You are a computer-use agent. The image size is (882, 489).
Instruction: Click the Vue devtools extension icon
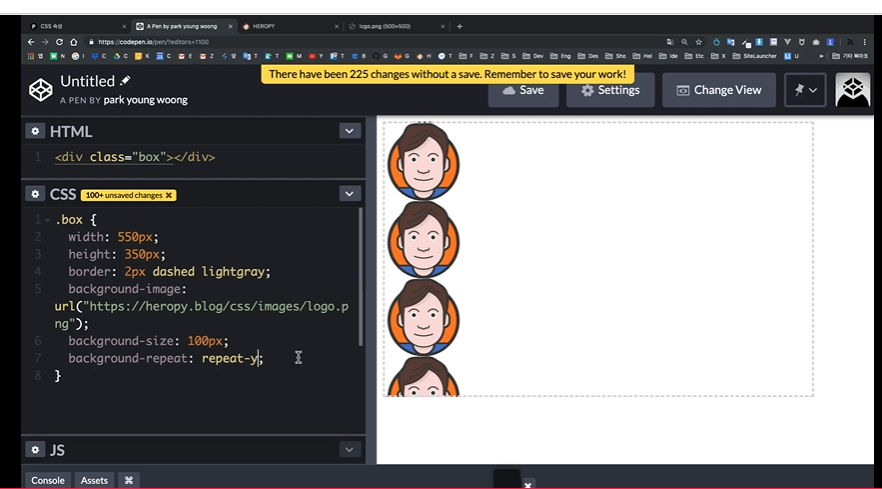788,42
